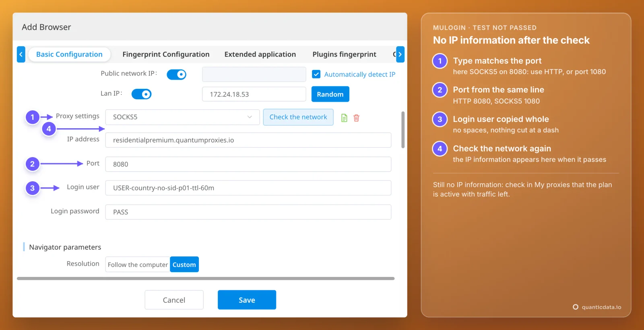Click the Automatically detect IP label
Image resolution: width=644 pixels, height=330 pixels.
point(360,74)
